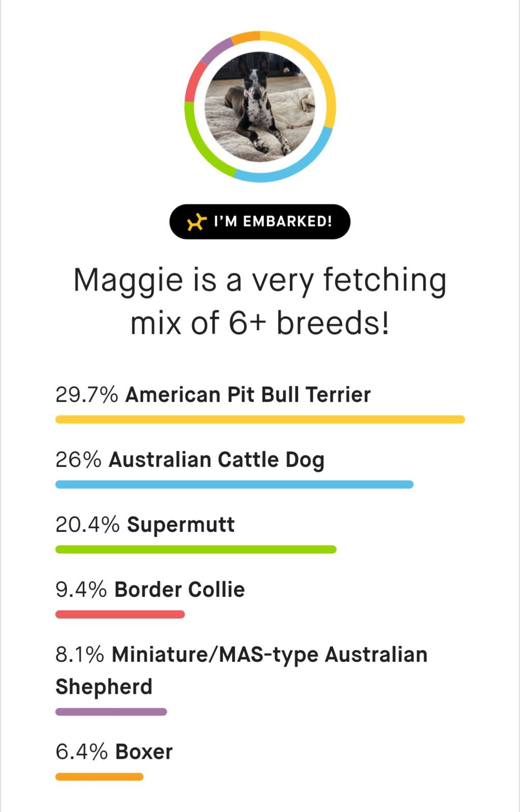Image resolution: width=520 pixels, height=812 pixels.
Task: Open the Boxer breed entry
Action: point(114,752)
